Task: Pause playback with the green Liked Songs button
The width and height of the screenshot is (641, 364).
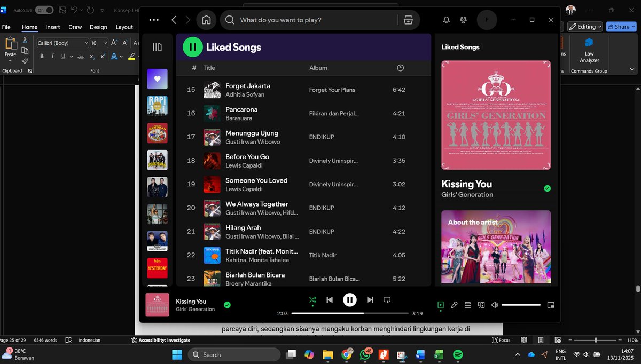Action: (x=193, y=47)
